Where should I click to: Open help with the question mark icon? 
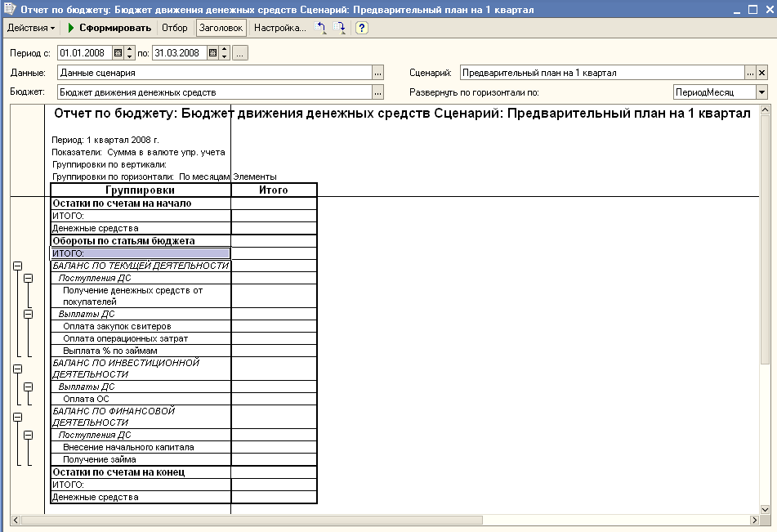(362, 28)
